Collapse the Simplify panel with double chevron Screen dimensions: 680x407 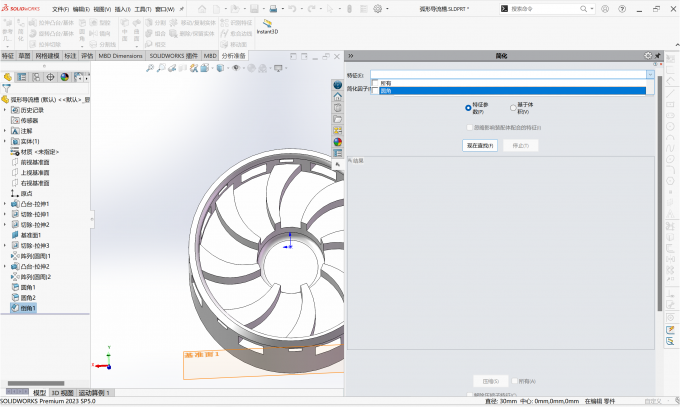pyautogui.click(x=350, y=56)
